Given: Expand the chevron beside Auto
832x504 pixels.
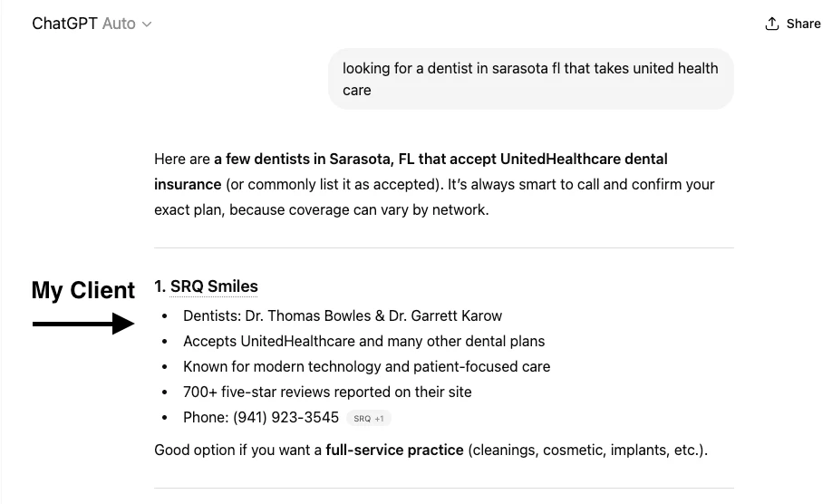Looking at the screenshot, I should [x=147, y=24].
